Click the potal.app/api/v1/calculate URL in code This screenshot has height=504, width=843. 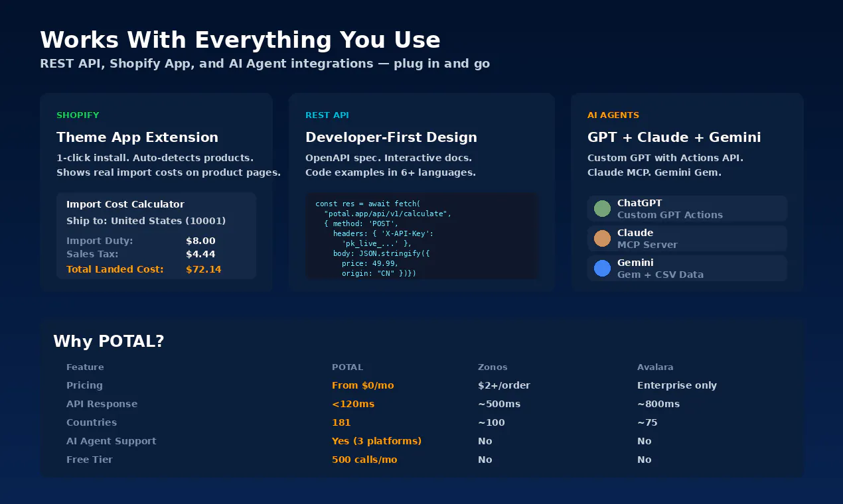(x=388, y=214)
